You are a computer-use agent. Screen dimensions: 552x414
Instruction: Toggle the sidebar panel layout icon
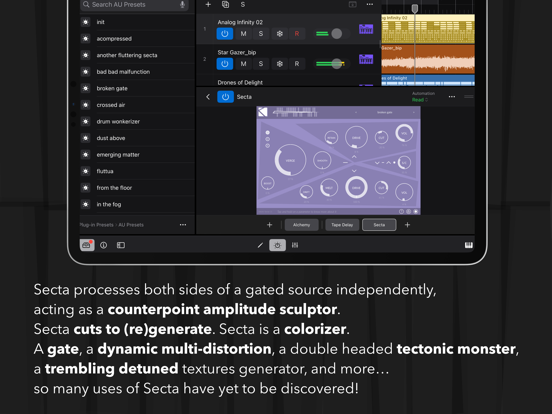(x=121, y=245)
